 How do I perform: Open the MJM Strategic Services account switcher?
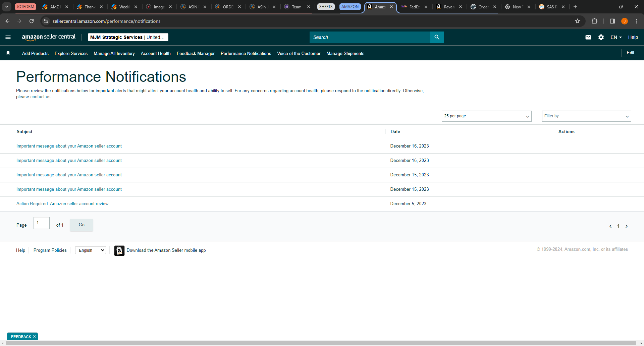click(x=128, y=37)
